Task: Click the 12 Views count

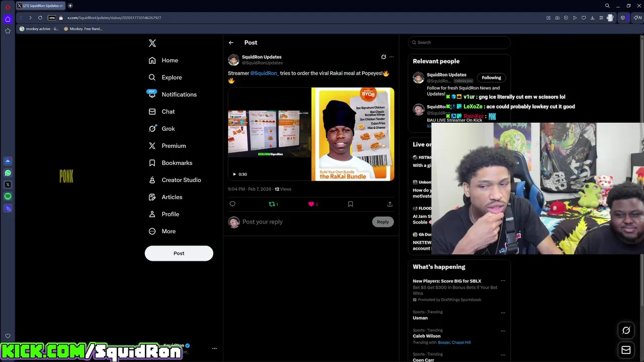Action: tap(283, 189)
